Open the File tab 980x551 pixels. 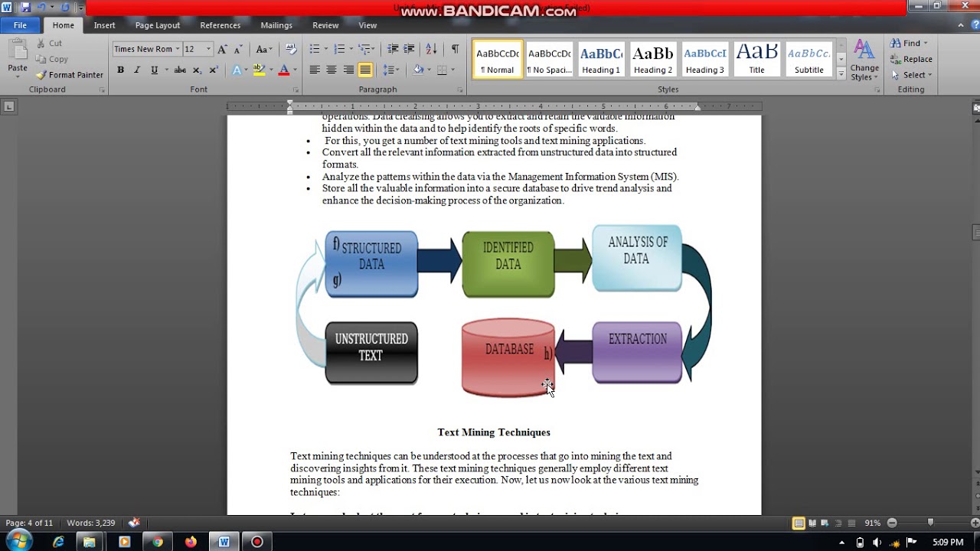(x=20, y=25)
